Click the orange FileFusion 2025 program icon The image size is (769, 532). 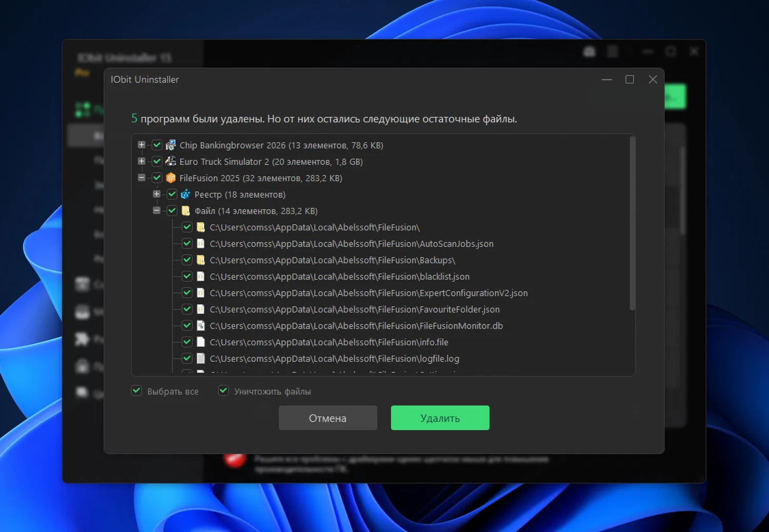[171, 178]
